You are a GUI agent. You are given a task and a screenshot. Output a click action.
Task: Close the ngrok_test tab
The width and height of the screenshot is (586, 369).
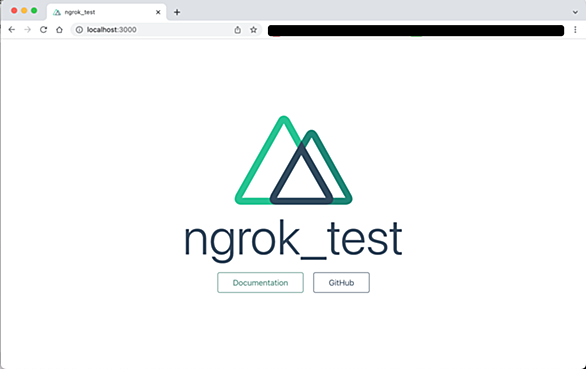tap(158, 12)
